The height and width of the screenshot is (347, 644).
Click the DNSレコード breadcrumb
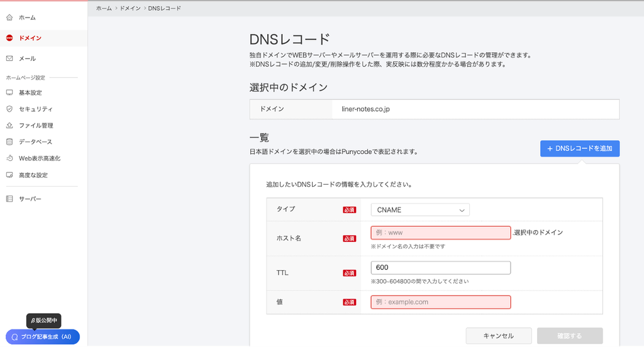pyautogui.click(x=164, y=8)
